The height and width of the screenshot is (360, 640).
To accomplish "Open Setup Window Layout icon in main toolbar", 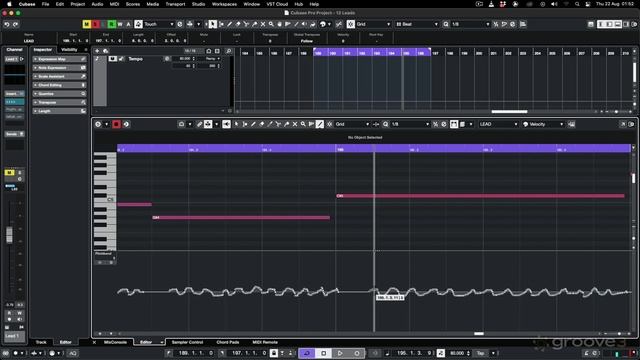I will click(x=591, y=24).
